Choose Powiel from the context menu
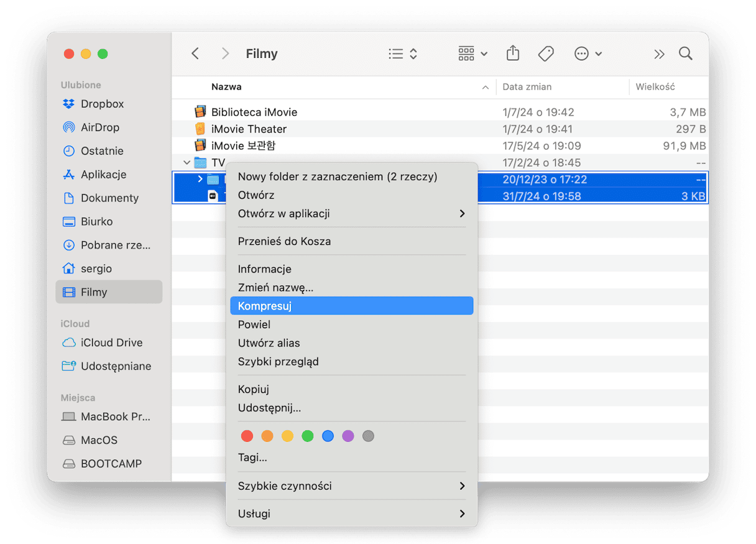756x544 pixels. [x=352, y=325]
